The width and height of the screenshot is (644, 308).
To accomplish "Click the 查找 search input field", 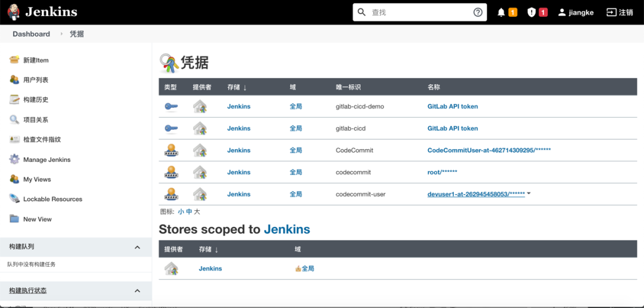I will (x=420, y=13).
